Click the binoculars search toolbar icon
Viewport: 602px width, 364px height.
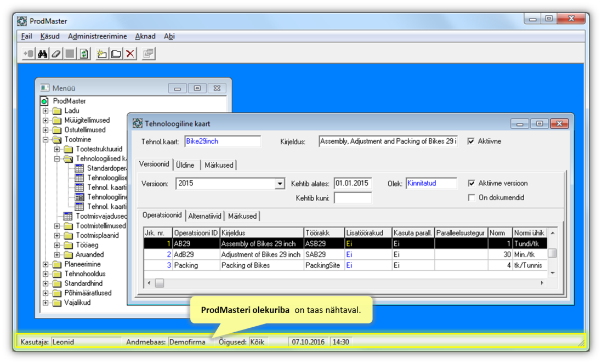click(x=42, y=54)
